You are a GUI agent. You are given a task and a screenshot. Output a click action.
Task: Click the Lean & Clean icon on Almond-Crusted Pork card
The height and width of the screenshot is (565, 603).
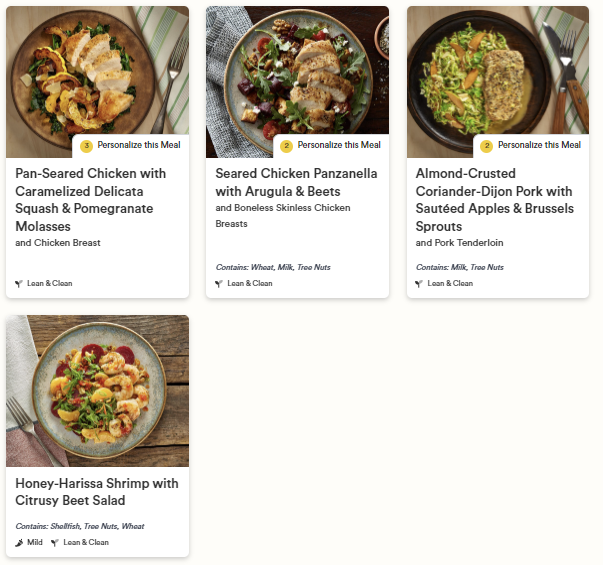[x=420, y=284]
